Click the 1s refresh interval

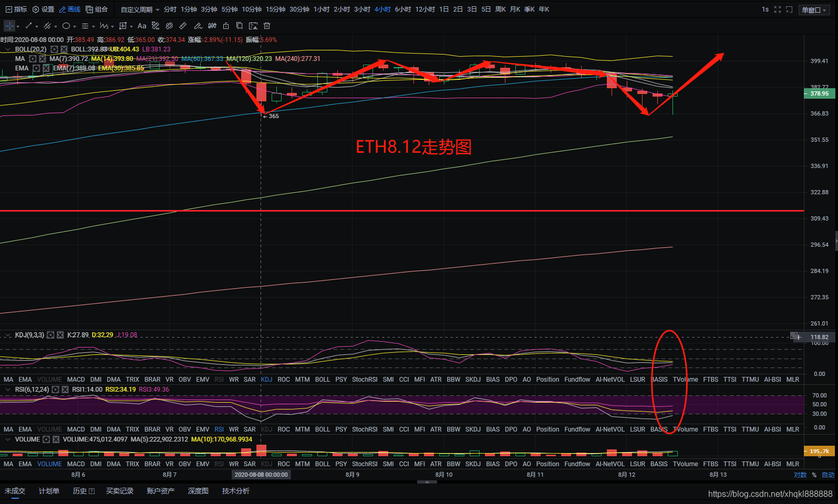point(765,9)
